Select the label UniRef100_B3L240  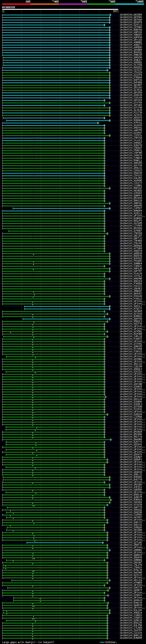tap(131, 610)
